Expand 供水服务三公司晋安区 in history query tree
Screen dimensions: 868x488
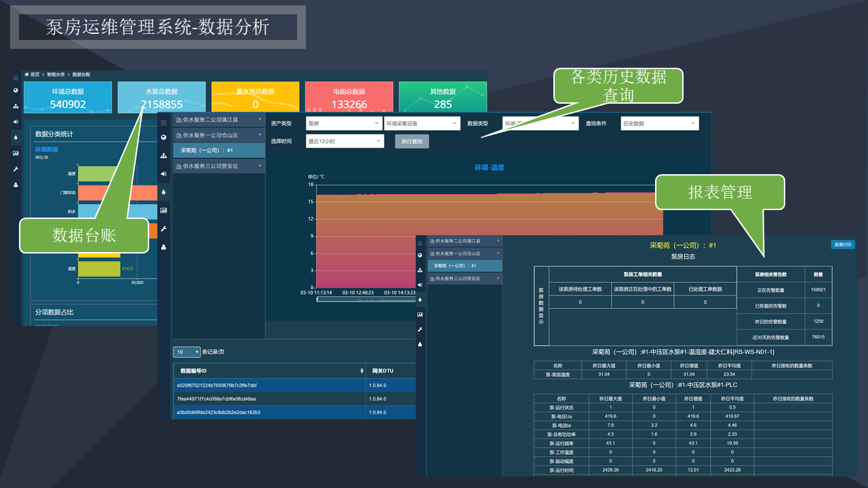(x=218, y=165)
